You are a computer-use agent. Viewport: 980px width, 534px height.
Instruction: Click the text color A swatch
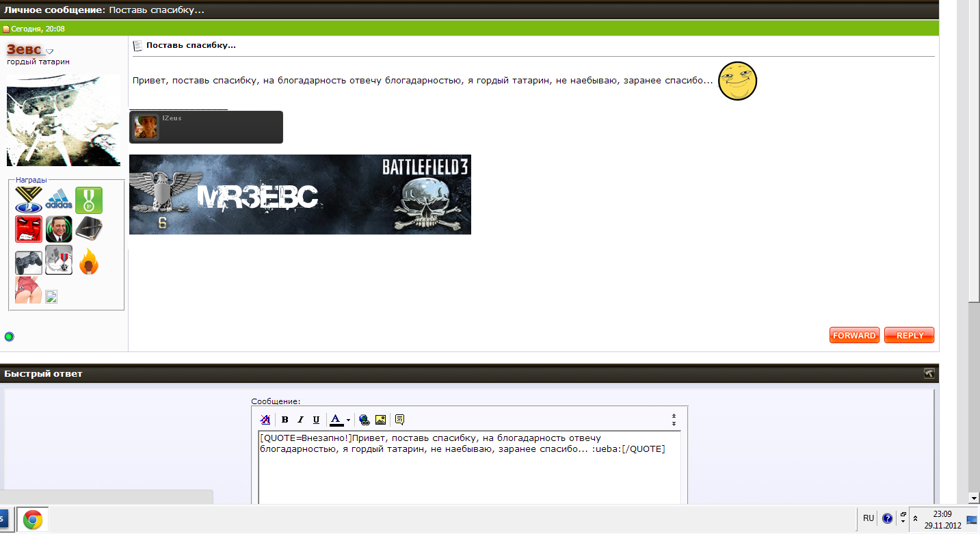click(x=336, y=420)
